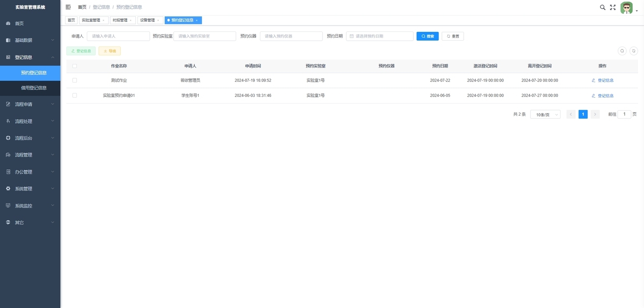644x308 pixels.
Task: Go to previous page arrow
Action: tap(571, 114)
